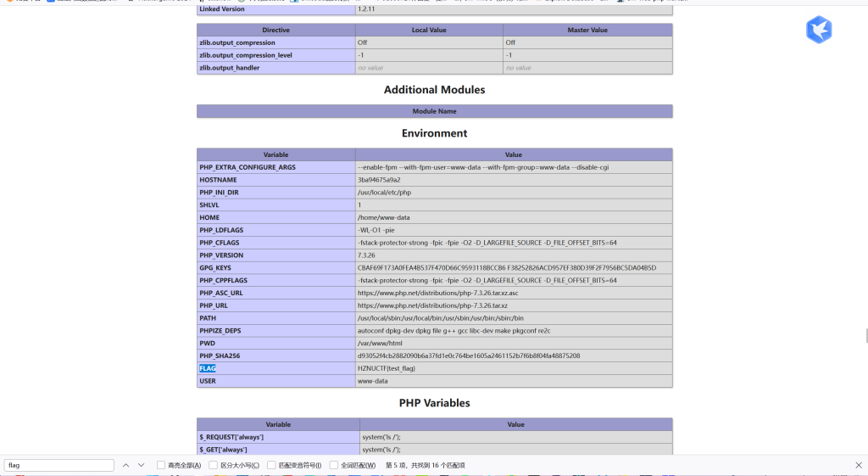Click the USER value www-data
This screenshot has height=476, width=868.
[373, 381]
